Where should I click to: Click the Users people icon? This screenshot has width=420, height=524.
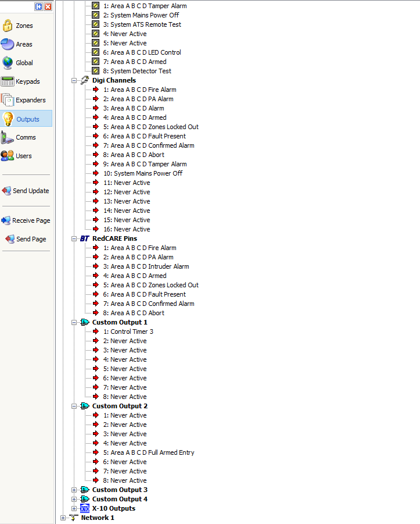tap(8, 156)
